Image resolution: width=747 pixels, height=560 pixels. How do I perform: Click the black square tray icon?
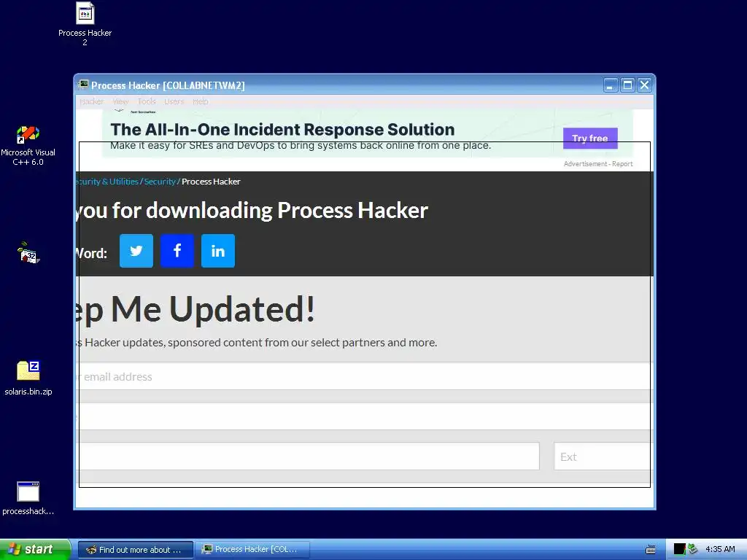click(x=679, y=549)
